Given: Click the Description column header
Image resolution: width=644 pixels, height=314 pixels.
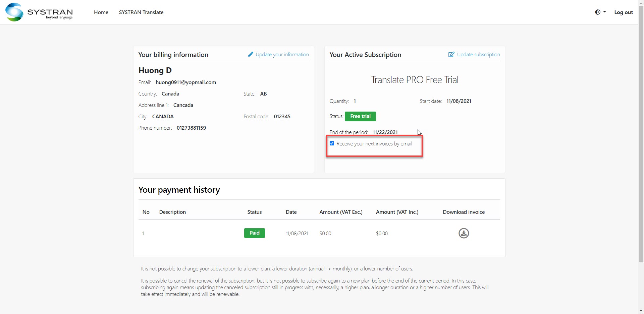Looking at the screenshot, I should (x=172, y=212).
